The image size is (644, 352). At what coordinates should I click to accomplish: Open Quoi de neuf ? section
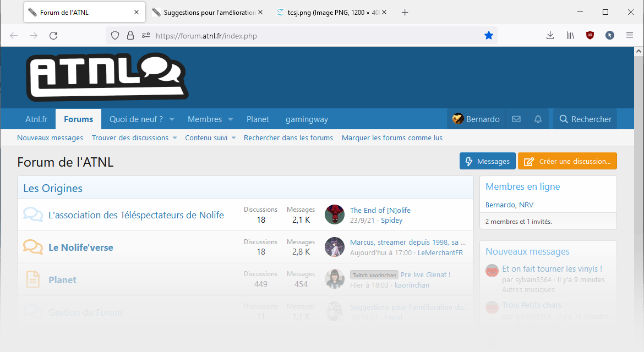click(136, 119)
